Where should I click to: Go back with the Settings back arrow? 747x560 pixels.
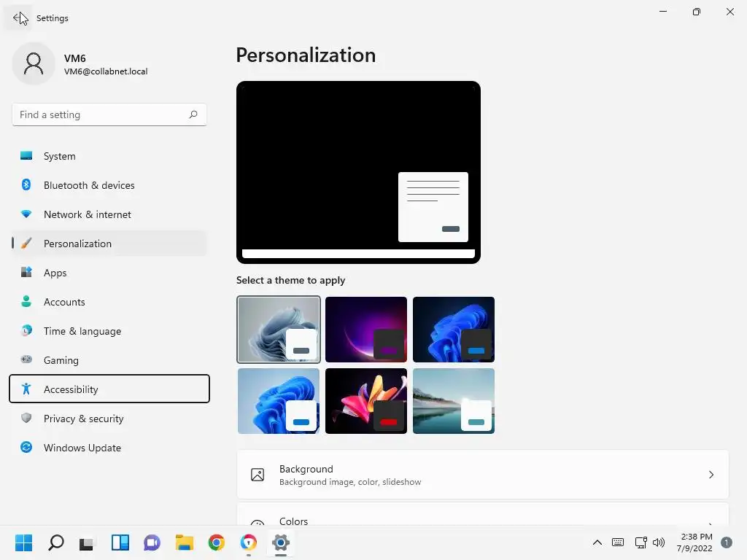coord(18,18)
